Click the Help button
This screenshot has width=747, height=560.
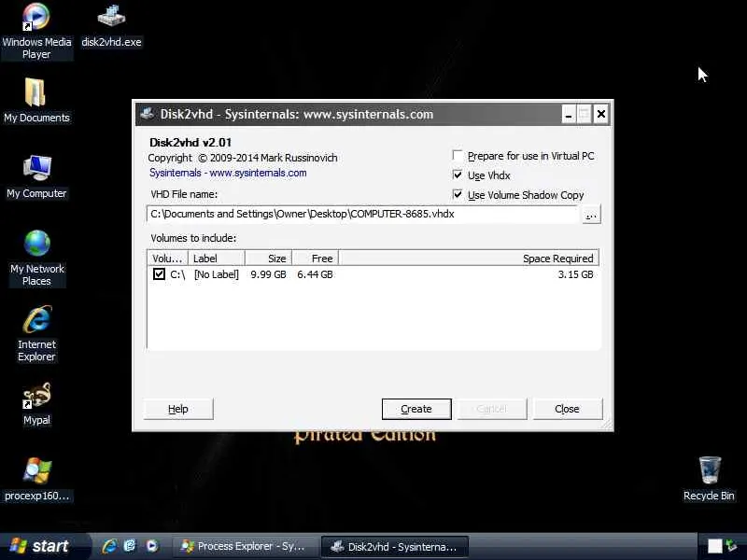pos(178,409)
